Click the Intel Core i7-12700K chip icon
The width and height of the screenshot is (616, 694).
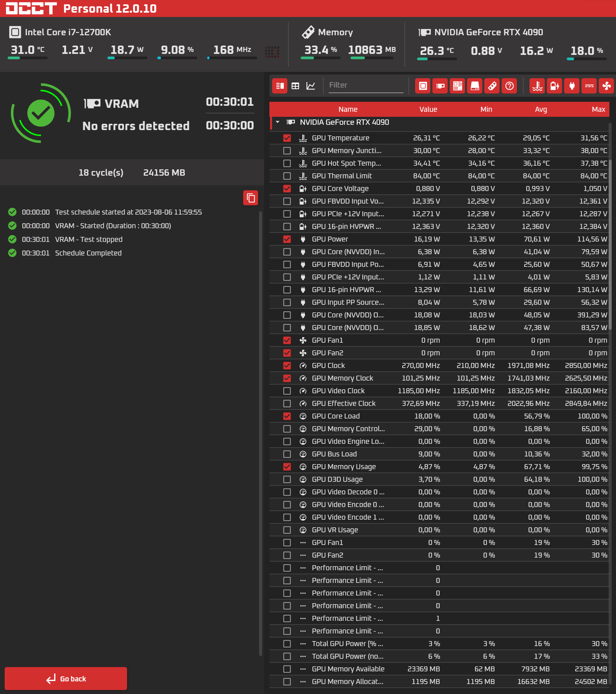tap(15, 32)
